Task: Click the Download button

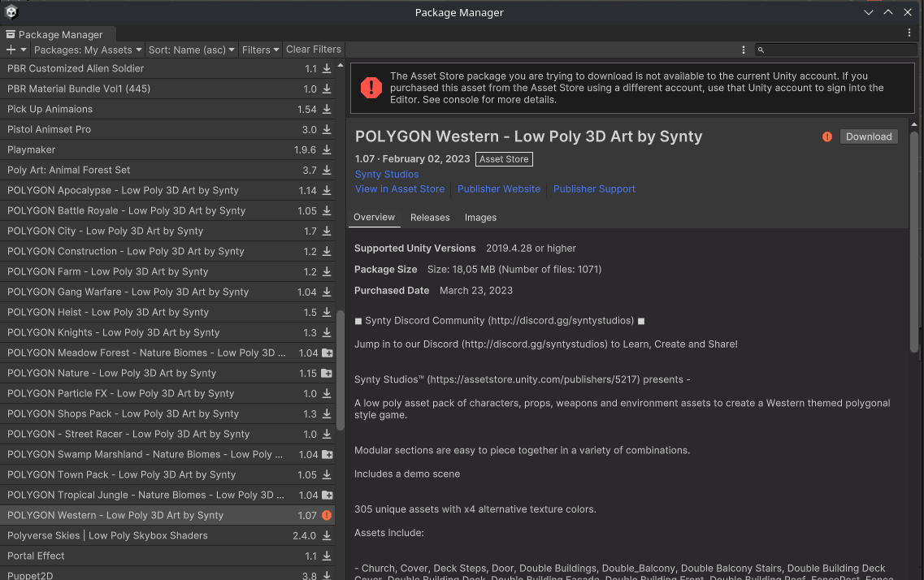Action: tap(869, 136)
